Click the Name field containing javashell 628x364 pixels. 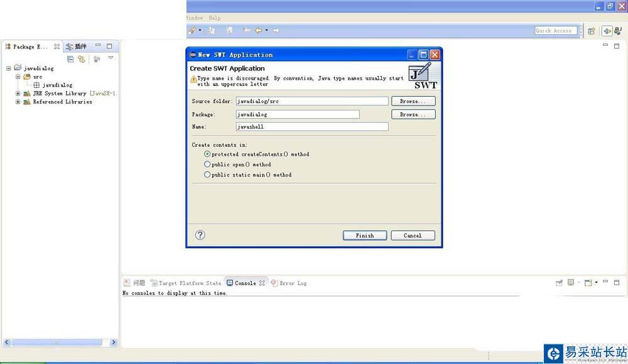(312, 127)
